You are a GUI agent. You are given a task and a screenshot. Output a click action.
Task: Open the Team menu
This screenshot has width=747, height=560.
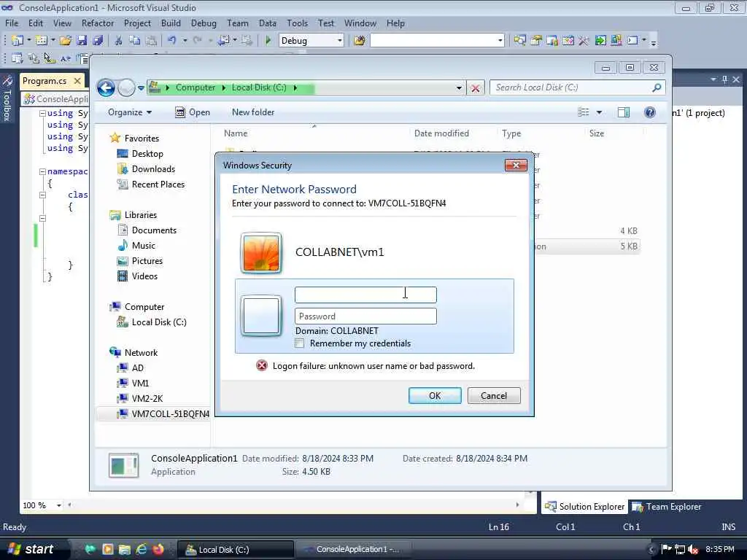(237, 23)
